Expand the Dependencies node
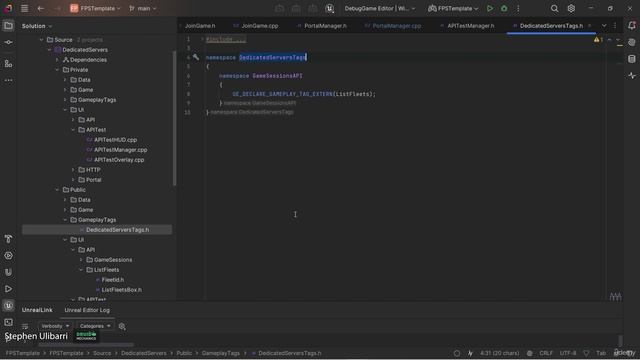Viewport: 640px width, 360px height. coord(57,60)
